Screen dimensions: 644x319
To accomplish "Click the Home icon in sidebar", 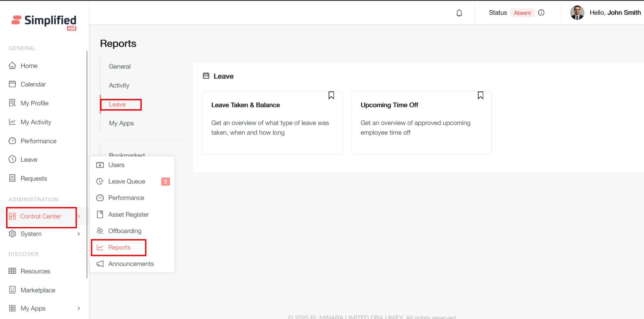I will click(x=12, y=66).
